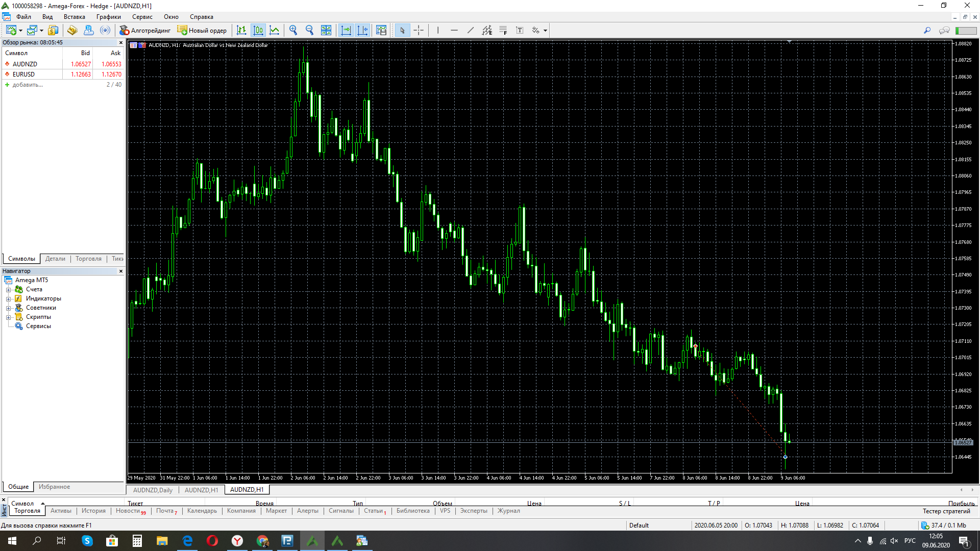The image size is (980, 551).
Task: Close the Navigator panel
Action: coord(121,271)
